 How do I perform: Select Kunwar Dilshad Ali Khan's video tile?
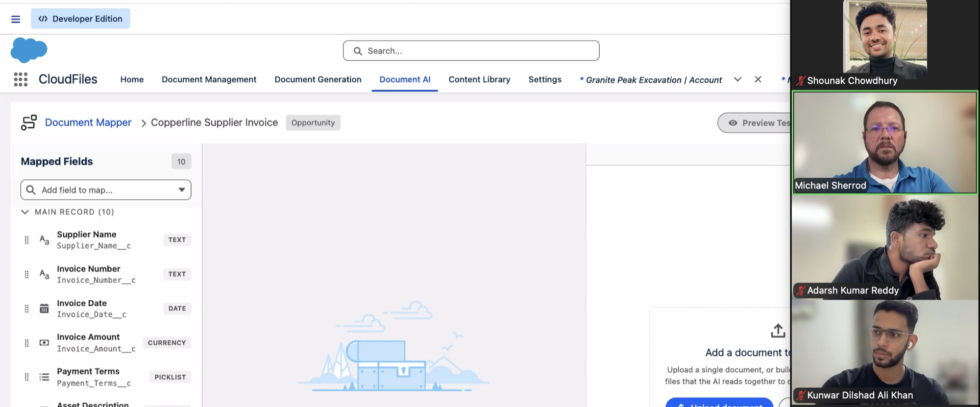tap(885, 352)
